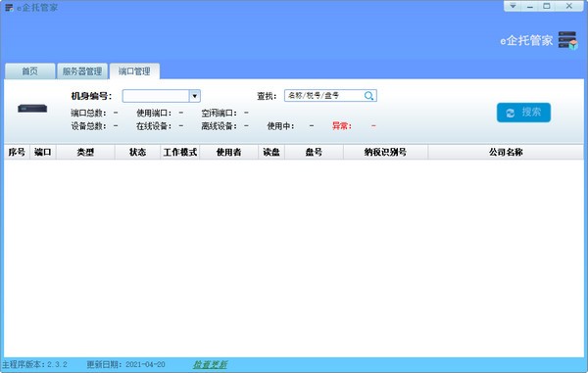The width and height of the screenshot is (588, 373).
Task: Open the 服务器管理 tab
Action: click(x=82, y=71)
